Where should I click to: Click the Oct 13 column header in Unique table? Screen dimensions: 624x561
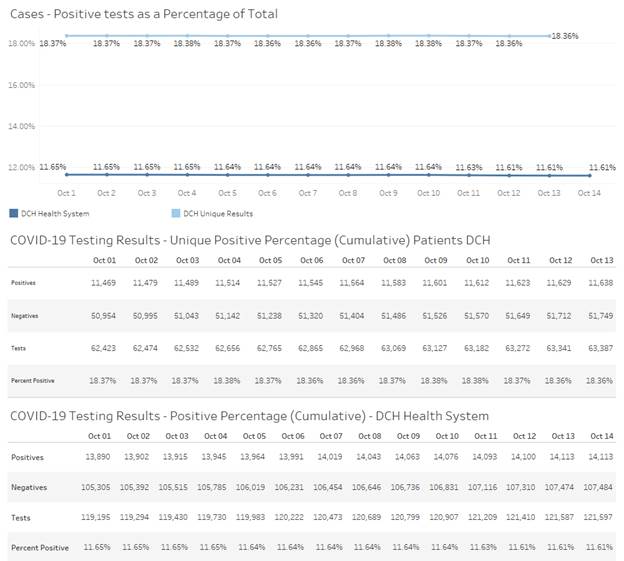tap(600, 260)
